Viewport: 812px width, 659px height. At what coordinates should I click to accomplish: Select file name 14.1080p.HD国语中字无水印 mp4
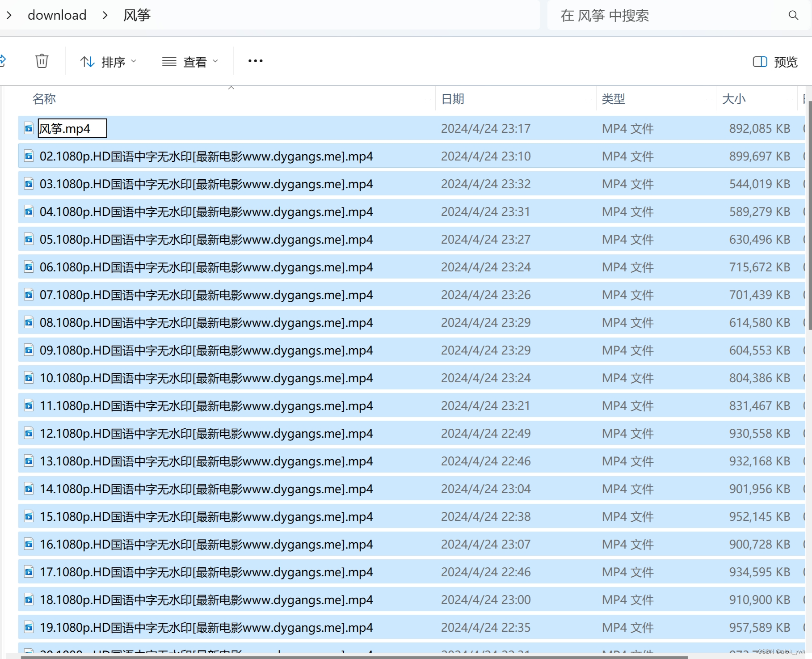[206, 489]
